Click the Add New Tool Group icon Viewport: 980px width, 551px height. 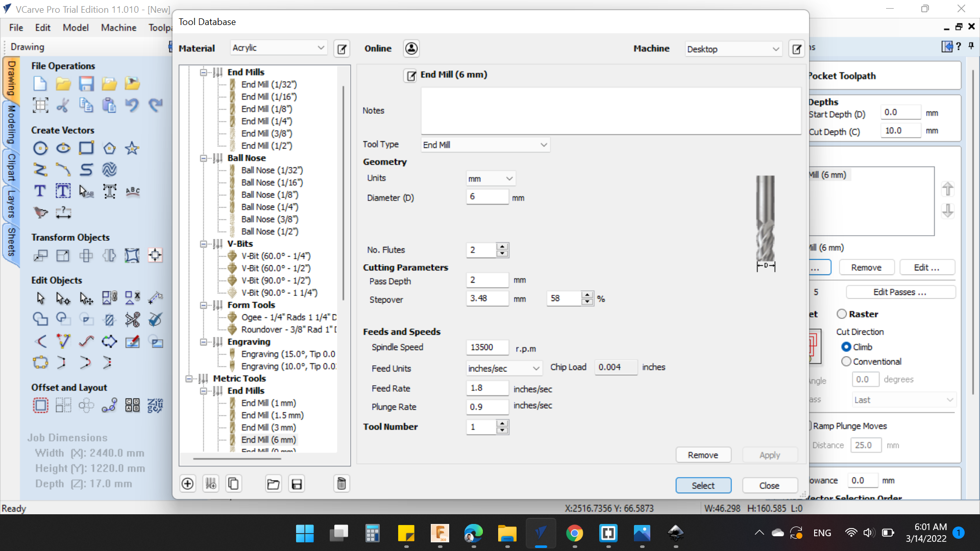click(211, 484)
